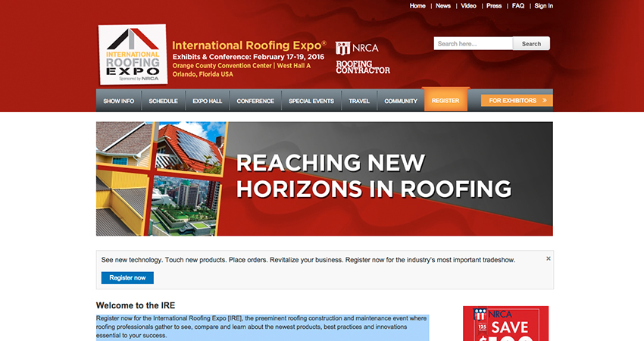This screenshot has height=341, width=644.
Task: Click the Roofing Contractor logo
Action: pyautogui.click(x=363, y=67)
